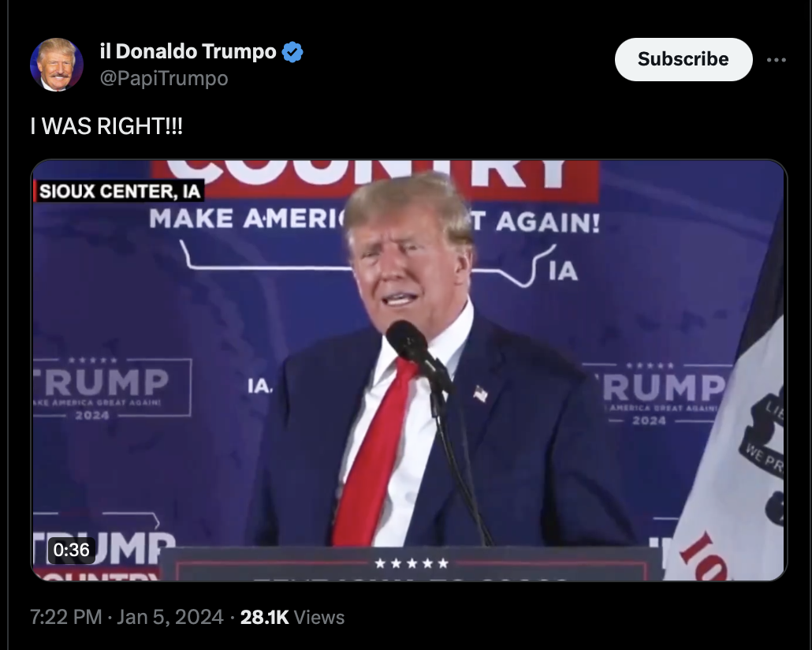Image resolution: width=812 pixels, height=650 pixels.
Task: Open the il Donaldo Trumpo profile avatar
Action: pyautogui.click(x=57, y=65)
